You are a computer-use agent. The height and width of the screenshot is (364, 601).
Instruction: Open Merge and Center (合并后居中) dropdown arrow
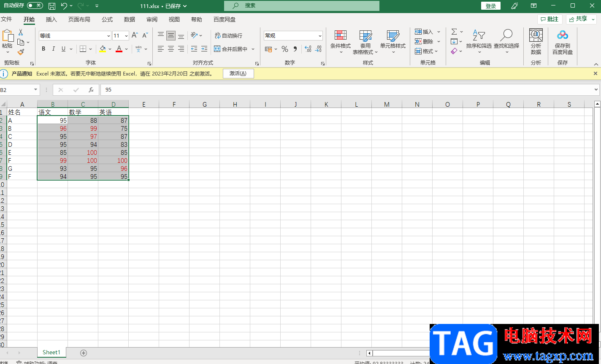(253, 49)
